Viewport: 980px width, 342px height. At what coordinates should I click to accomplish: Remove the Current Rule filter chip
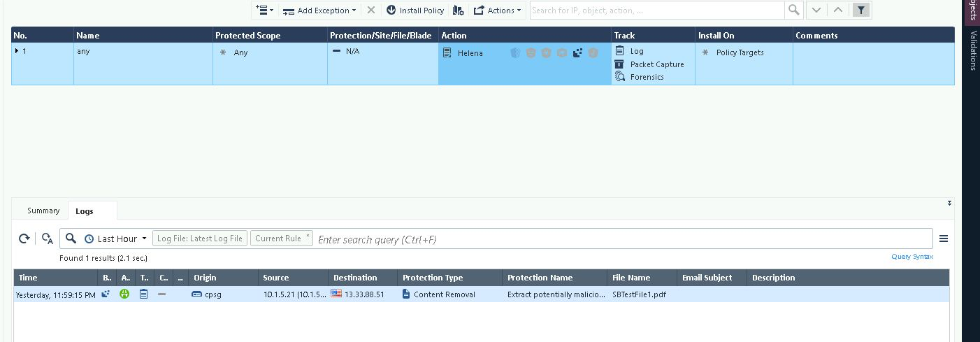[x=308, y=236]
